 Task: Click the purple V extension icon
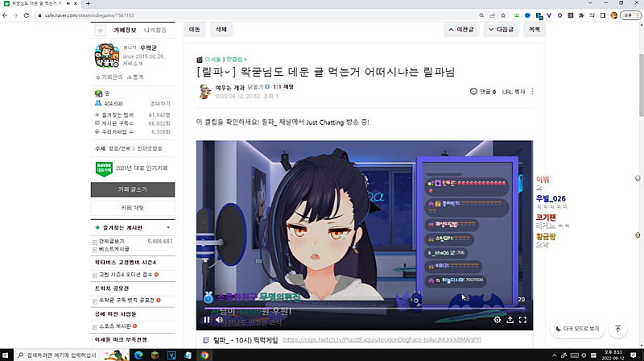pyautogui.click(x=549, y=15)
